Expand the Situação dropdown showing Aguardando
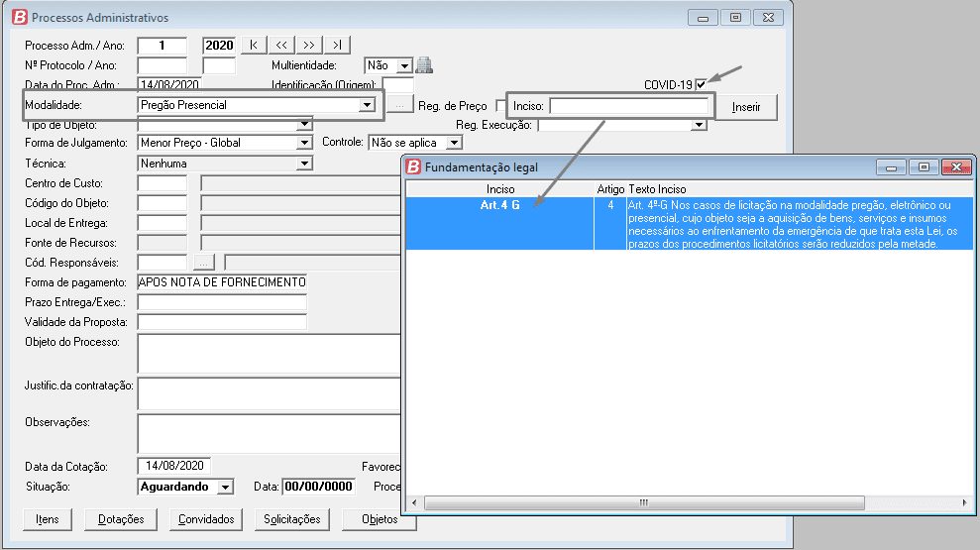This screenshot has width=980, height=550. (225, 487)
